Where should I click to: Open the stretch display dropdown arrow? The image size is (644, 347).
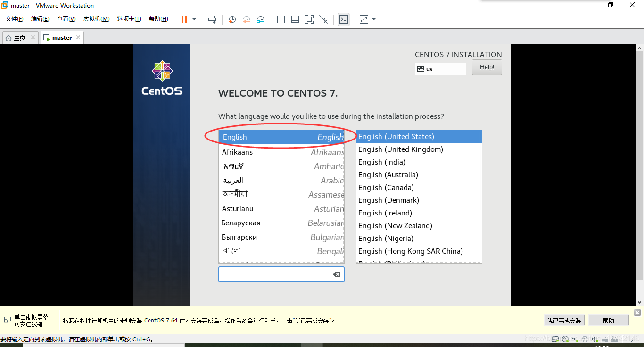click(x=374, y=19)
